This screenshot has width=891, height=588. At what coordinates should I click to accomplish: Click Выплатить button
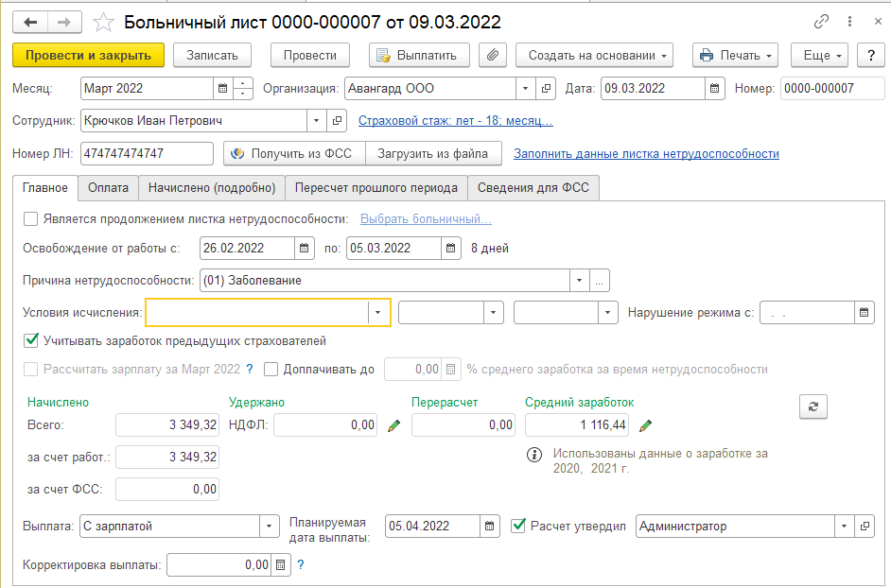click(419, 55)
